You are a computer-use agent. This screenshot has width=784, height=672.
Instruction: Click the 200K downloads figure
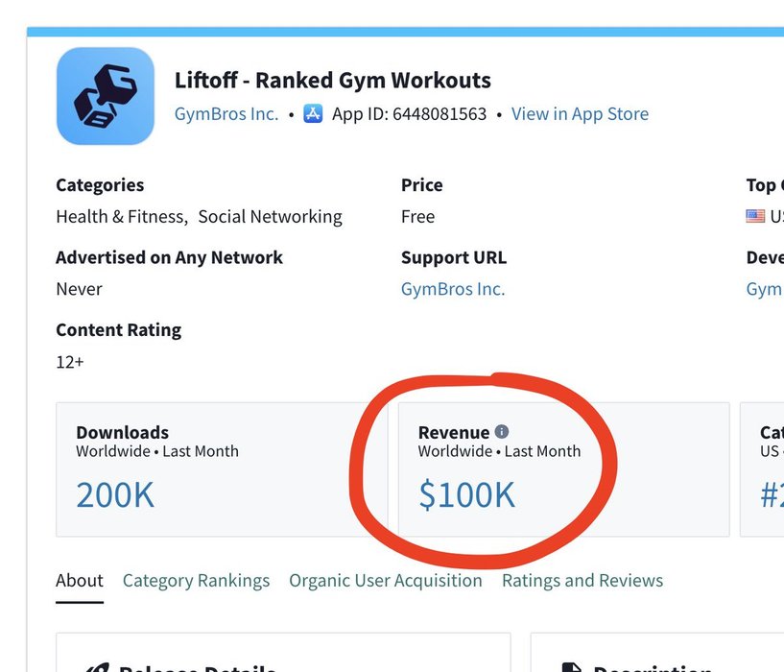[x=115, y=494]
